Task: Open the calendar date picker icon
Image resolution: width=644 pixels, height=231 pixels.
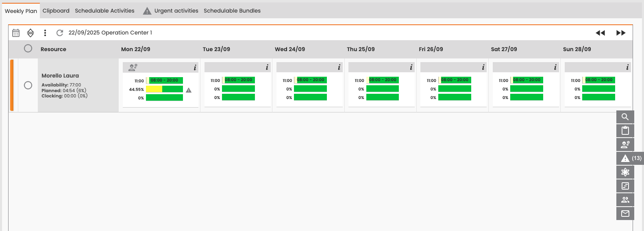Action: point(16,33)
